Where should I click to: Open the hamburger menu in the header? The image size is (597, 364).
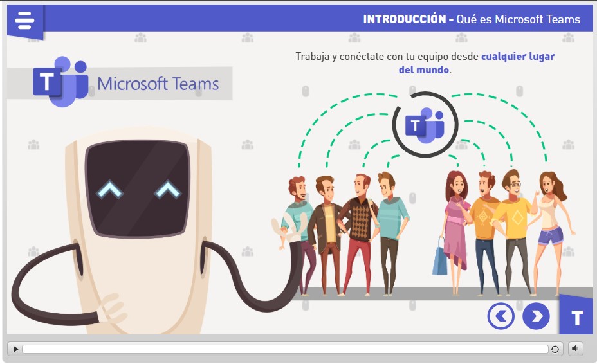[x=24, y=21]
